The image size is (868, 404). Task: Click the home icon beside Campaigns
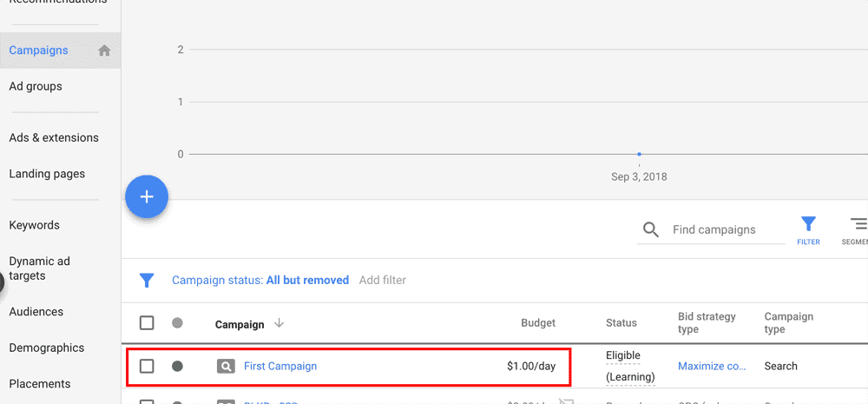pos(104,50)
